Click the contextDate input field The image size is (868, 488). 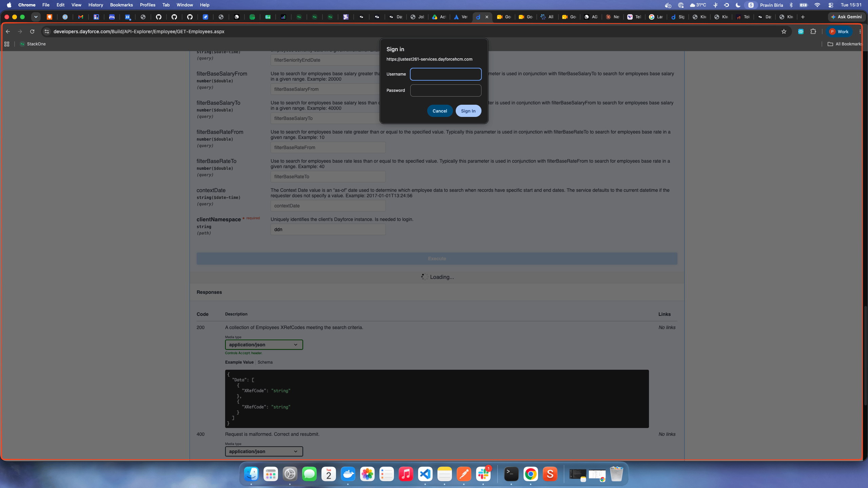pos(328,206)
